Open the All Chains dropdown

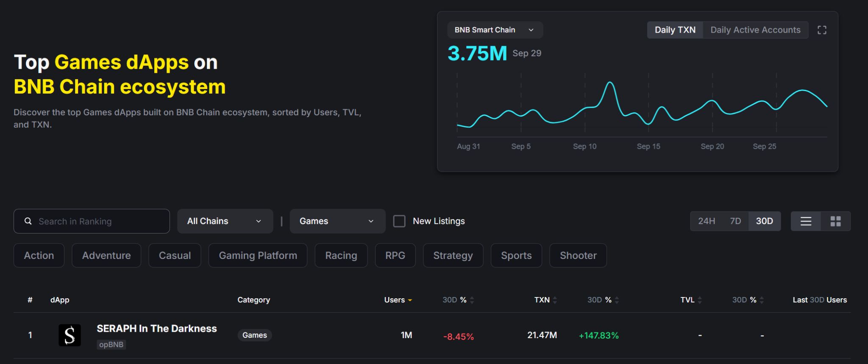(x=225, y=221)
